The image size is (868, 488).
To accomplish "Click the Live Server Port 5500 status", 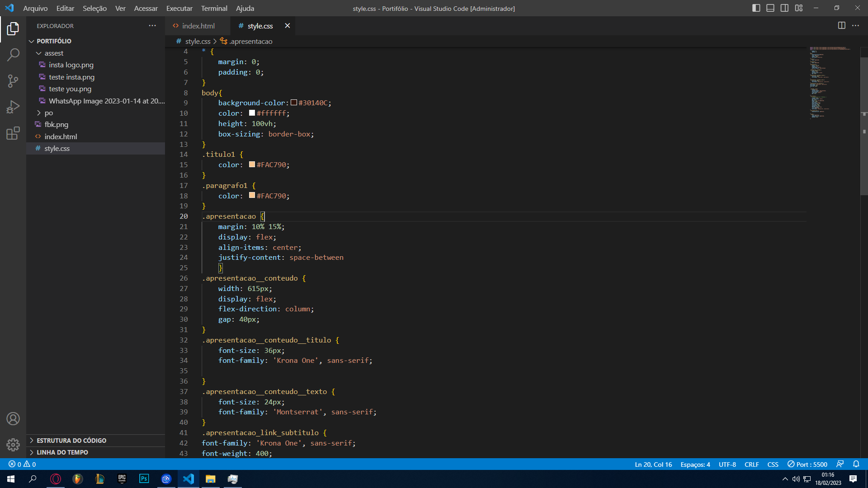I will point(807,465).
